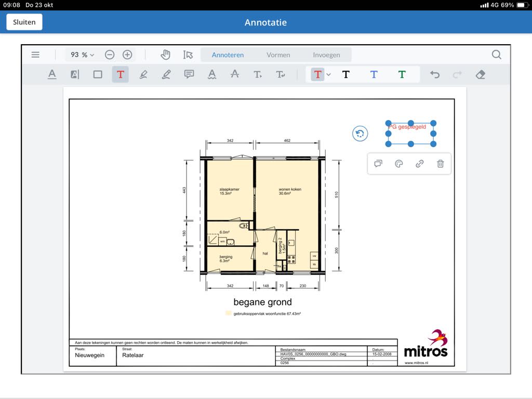Select the pan hand tool
This screenshot has height=399, width=532.
click(x=165, y=55)
